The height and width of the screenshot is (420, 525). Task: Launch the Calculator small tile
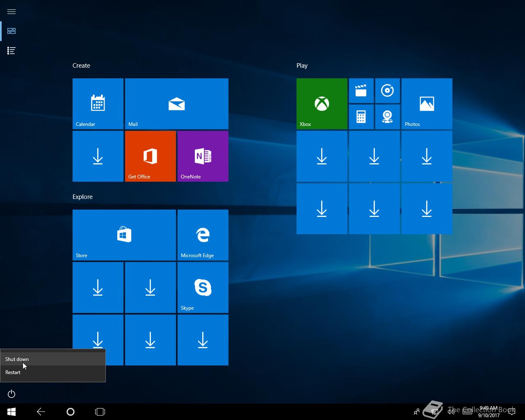[361, 117]
